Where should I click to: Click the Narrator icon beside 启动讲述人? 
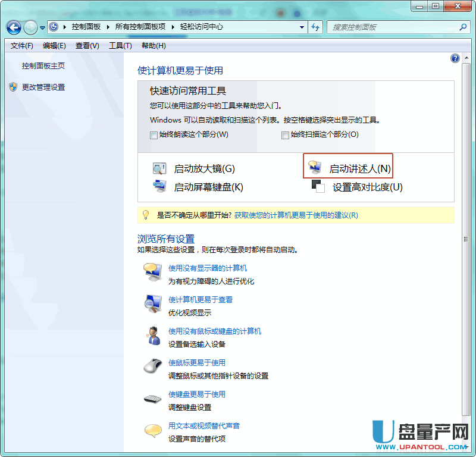[x=314, y=169]
